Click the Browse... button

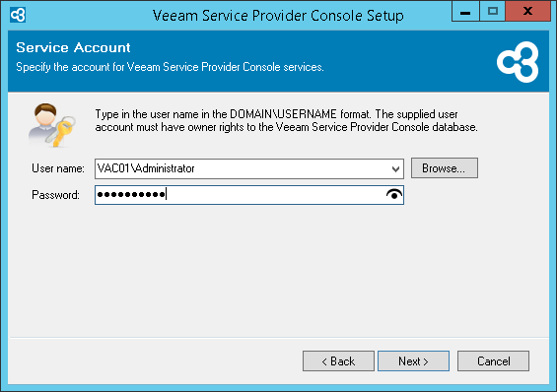tap(445, 168)
